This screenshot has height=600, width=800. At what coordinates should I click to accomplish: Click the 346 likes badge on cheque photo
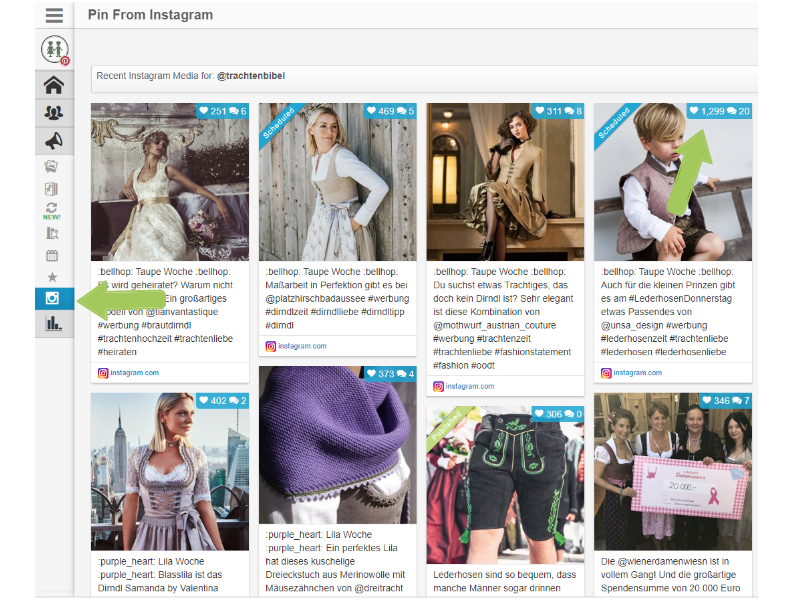726,400
